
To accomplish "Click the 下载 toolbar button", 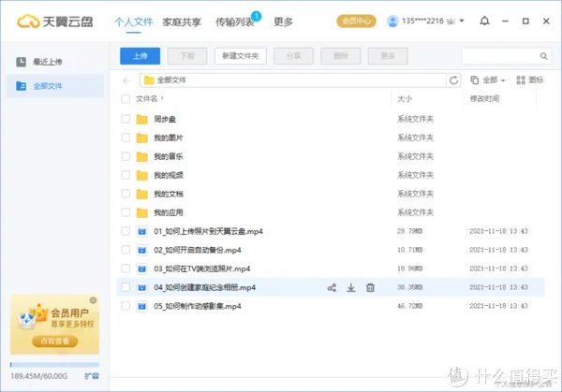I will [187, 56].
